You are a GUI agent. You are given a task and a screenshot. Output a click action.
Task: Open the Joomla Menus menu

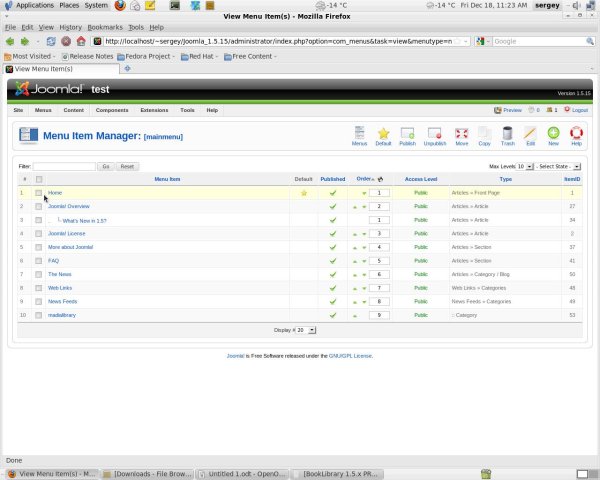coord(43,110)
